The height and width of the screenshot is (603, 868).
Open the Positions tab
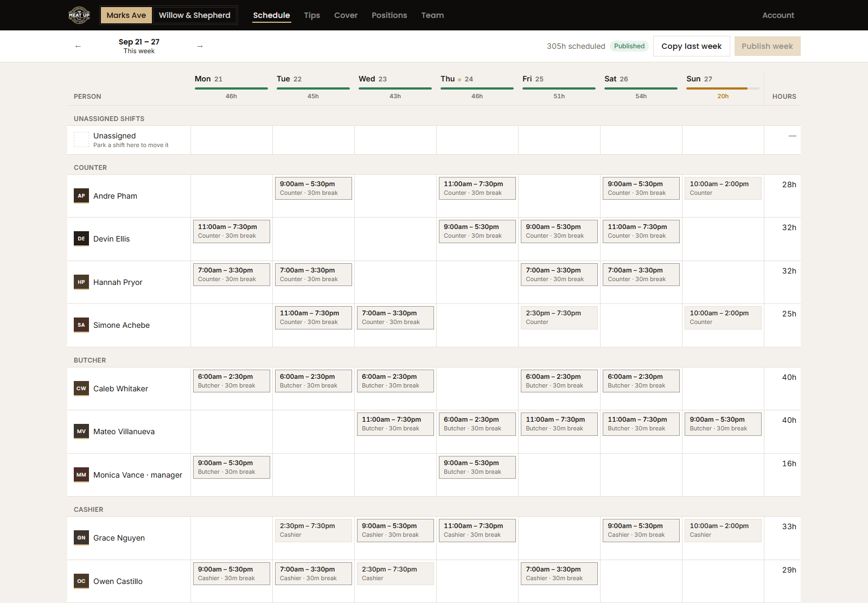(390, 15)
